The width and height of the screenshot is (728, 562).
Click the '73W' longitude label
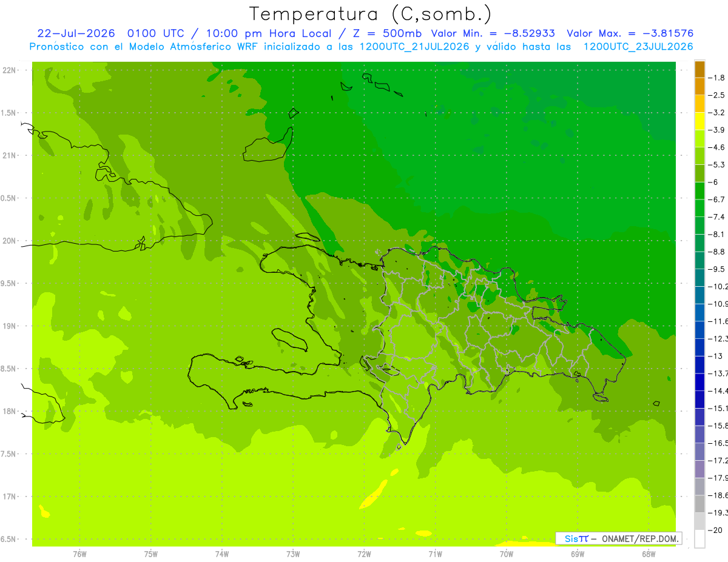pos(293,554)
